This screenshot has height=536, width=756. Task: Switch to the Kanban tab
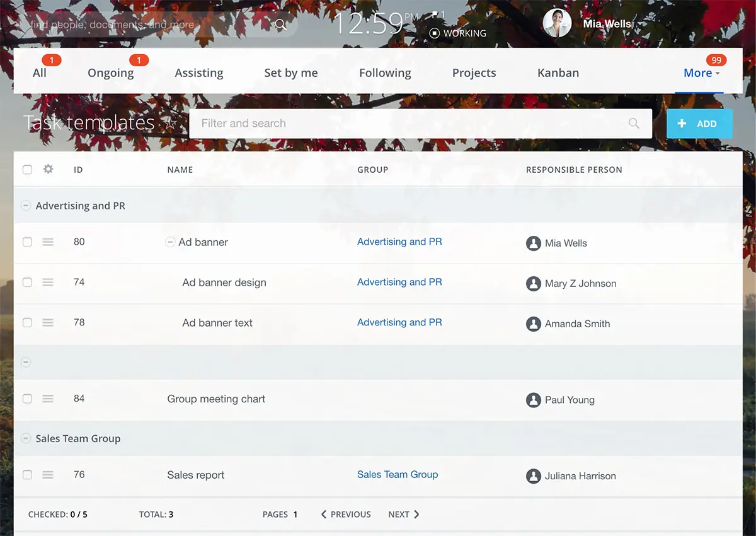[558, 73]
